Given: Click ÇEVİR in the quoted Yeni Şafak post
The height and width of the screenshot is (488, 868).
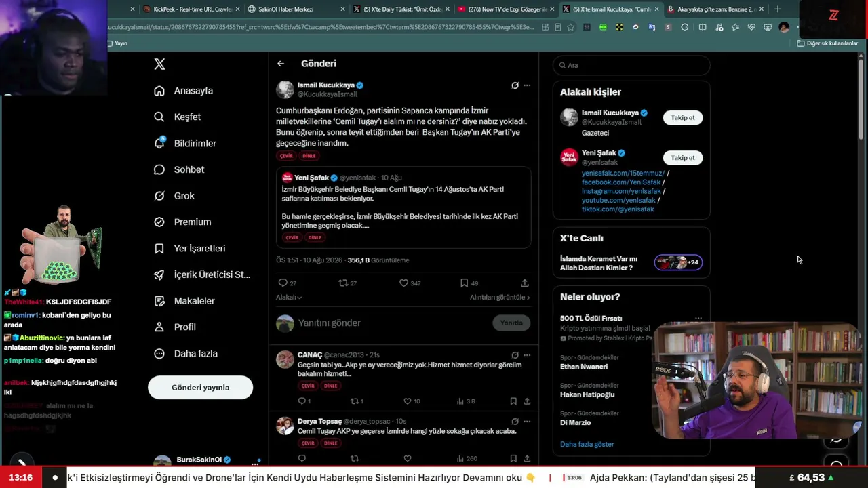Looking at the screenshot, I should [292, 238].
